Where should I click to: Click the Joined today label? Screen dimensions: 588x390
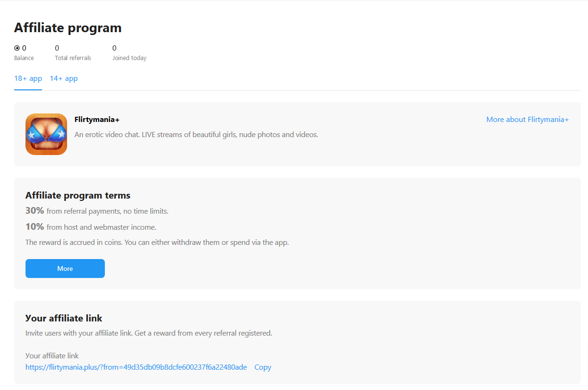coord(129,58)
